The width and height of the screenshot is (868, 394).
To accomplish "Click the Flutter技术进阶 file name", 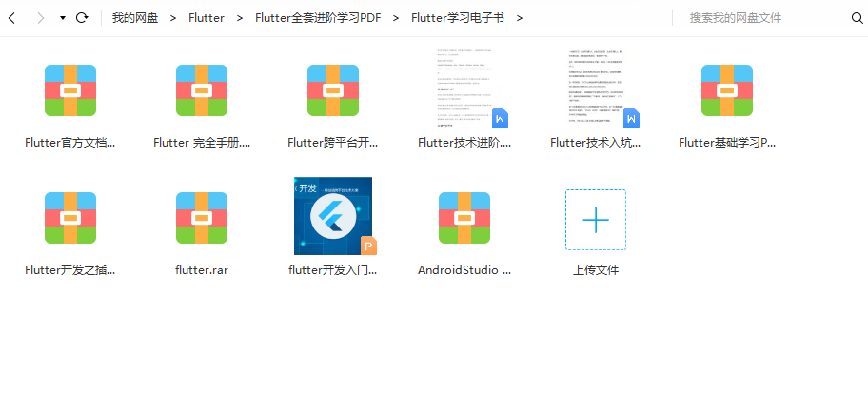I will click(464, 143).
